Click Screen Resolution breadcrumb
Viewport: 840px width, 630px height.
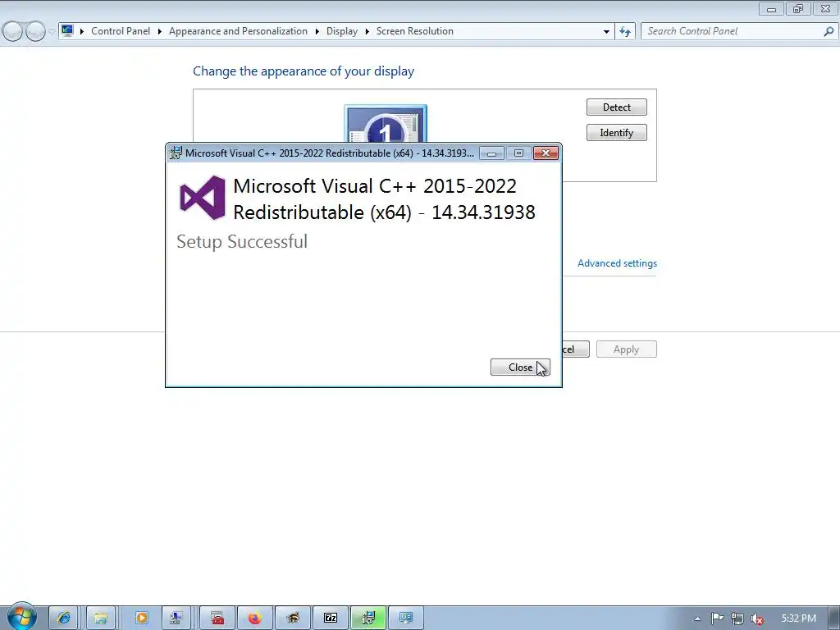point(414,31)
